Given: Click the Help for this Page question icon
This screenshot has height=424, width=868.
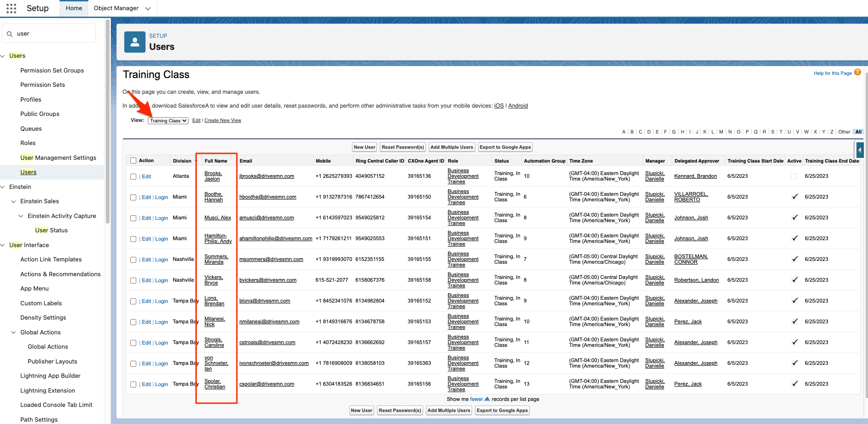Looking at the screenshot, I should click(857, 73).
